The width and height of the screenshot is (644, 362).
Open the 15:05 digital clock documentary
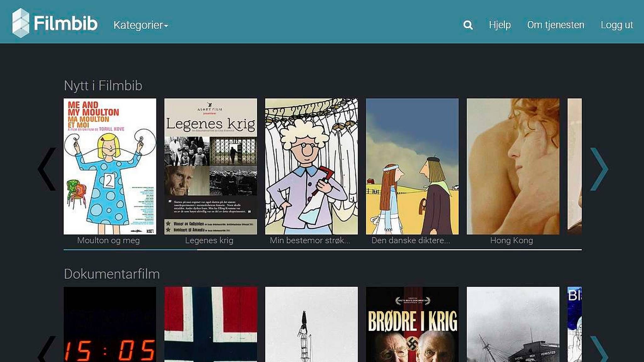click(110, 324)
